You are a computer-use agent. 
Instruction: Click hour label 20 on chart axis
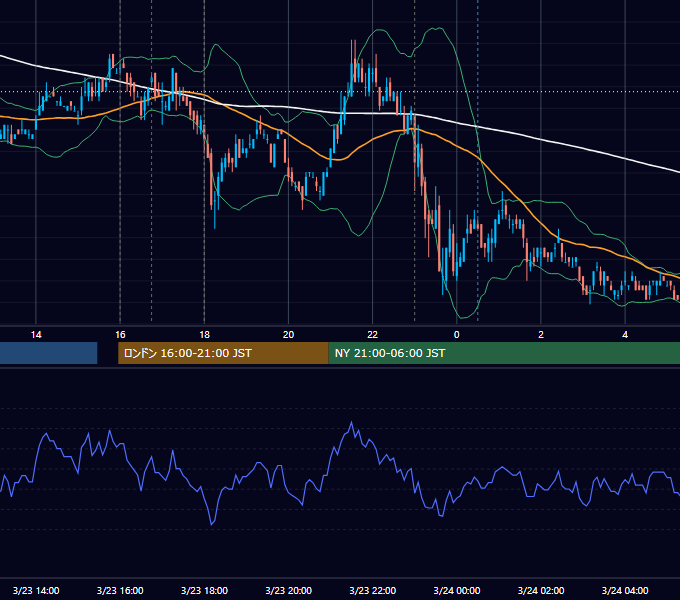[x=288, y=334]
